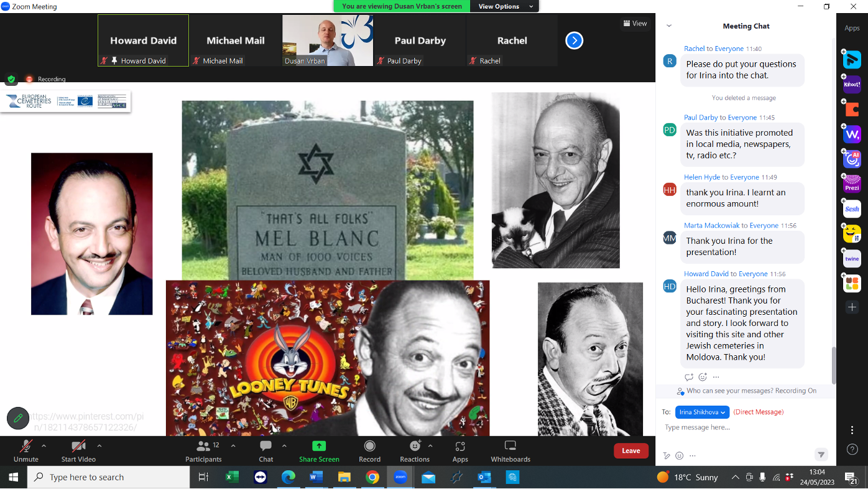Viewport: 868px width, 489px height.
Task: Open the View menu in the video strip
Action: (x=635, y=23)
